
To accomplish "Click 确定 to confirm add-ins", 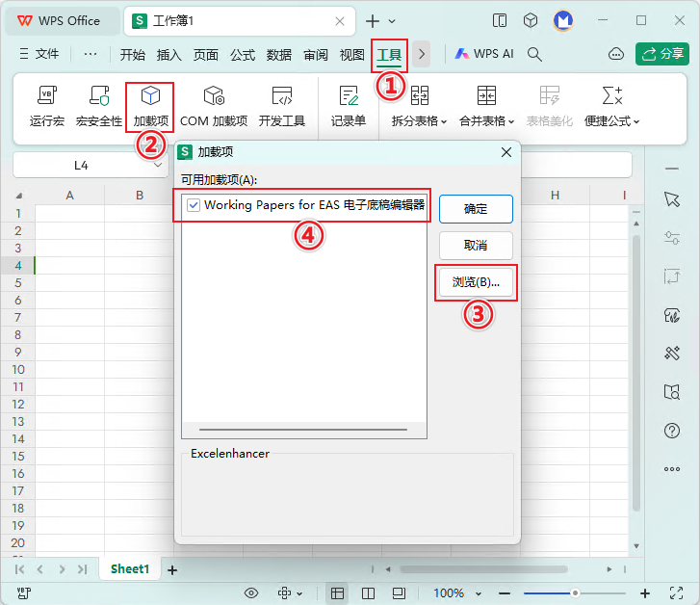I will point(476,209).
